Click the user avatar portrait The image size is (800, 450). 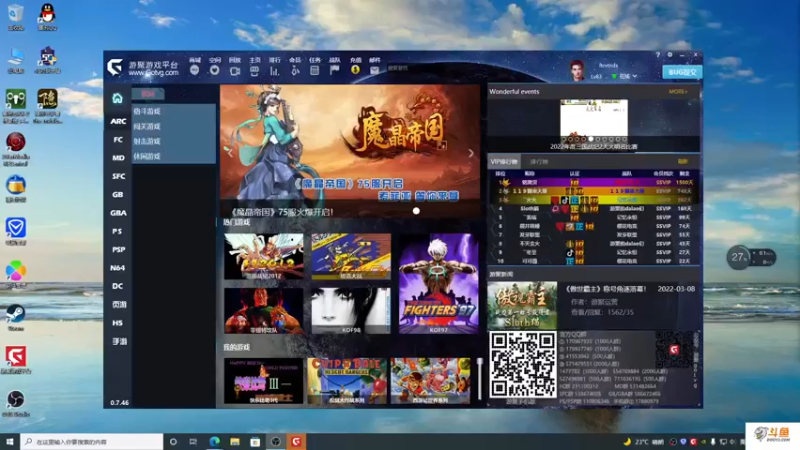[577, 70]
